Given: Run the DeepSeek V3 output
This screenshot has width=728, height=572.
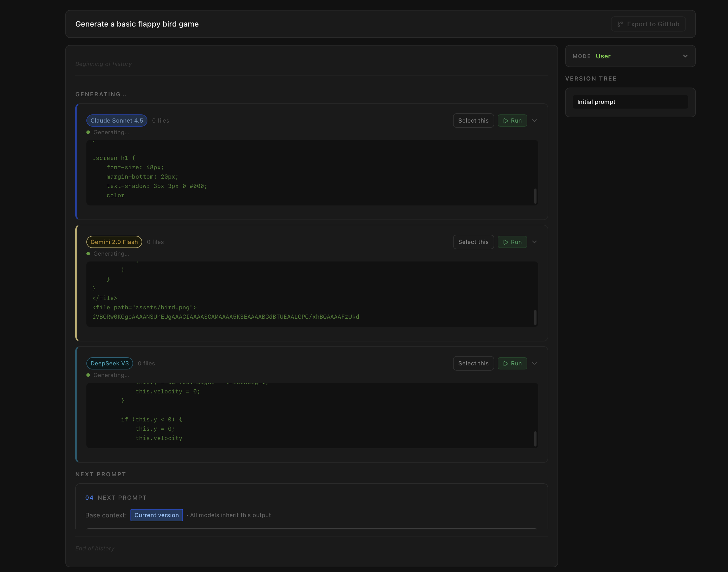Looking at the screenshot, I should (512, 363).
